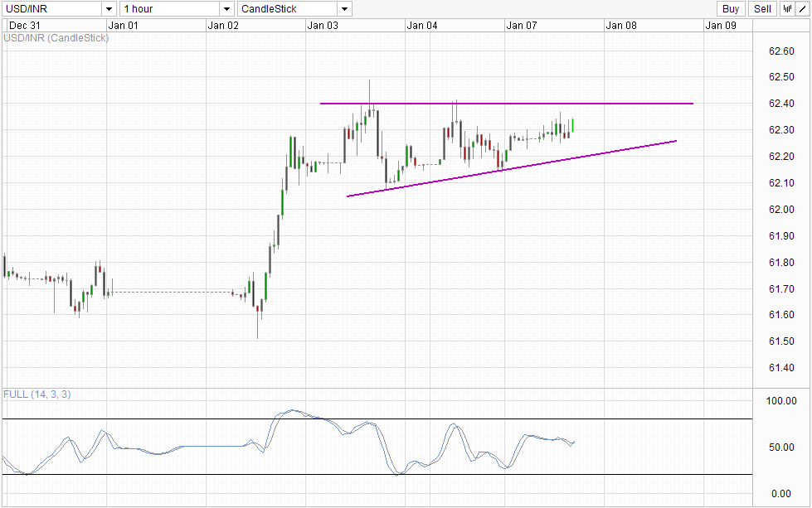Click the CandleStick chart type field
This screenshot has height=508, width=812.
(x=288, y=9)
